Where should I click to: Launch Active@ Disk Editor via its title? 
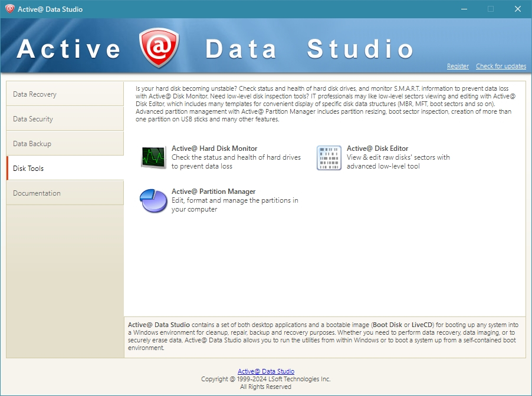(x=377, y=148)
